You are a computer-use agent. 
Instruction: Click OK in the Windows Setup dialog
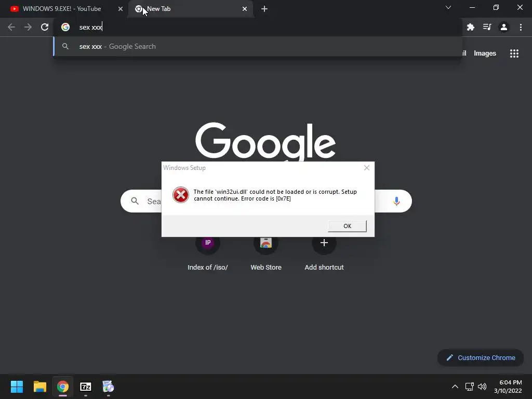pos(347,226)
